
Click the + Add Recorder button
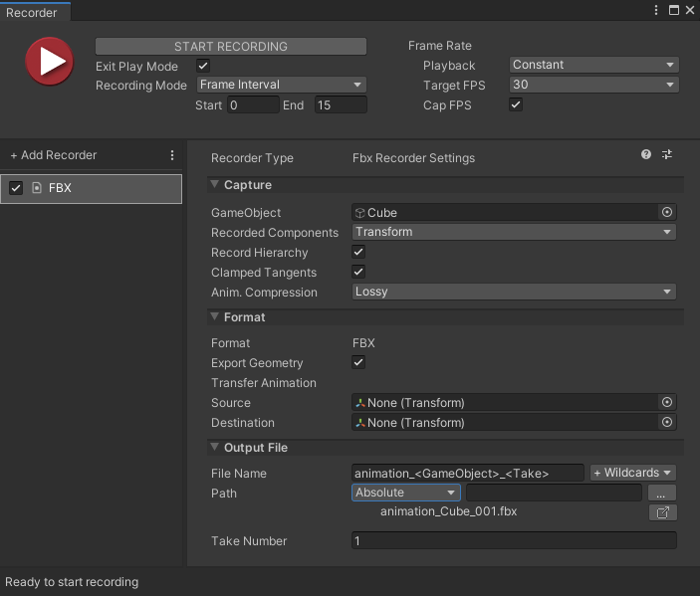54,155
